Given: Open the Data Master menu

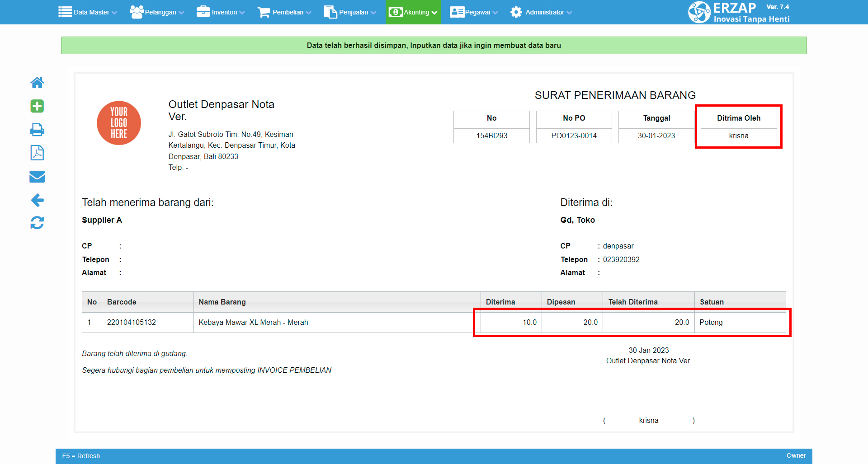Looking at the screenshot, I should coord(88,12).
